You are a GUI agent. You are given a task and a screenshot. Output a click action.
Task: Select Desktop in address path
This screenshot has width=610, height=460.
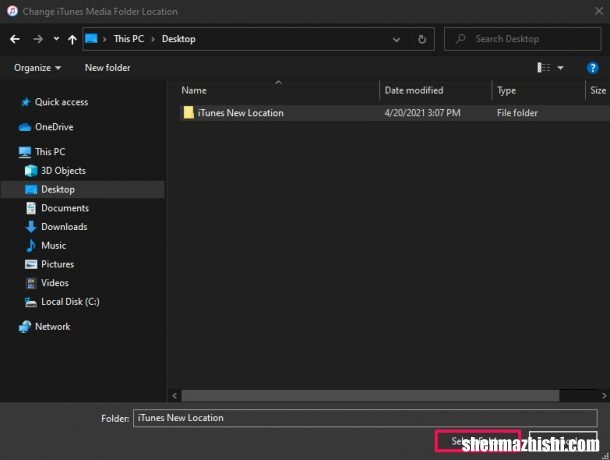179,39
